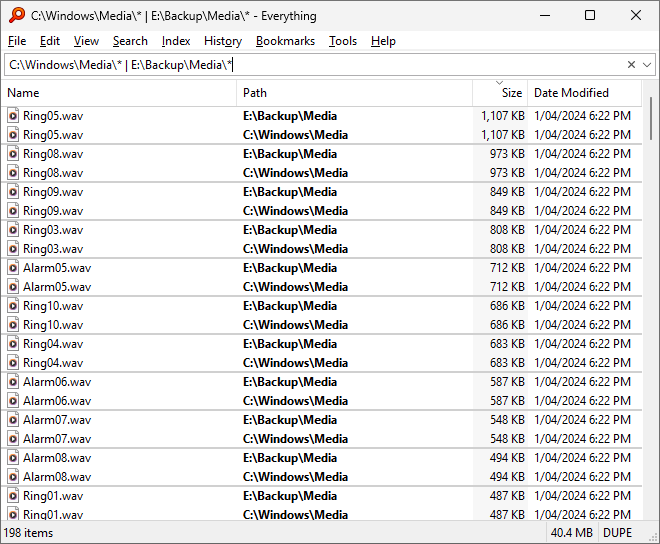660x544 pixels.
Task: Open the View menu
Action: [x=86, y=41]
